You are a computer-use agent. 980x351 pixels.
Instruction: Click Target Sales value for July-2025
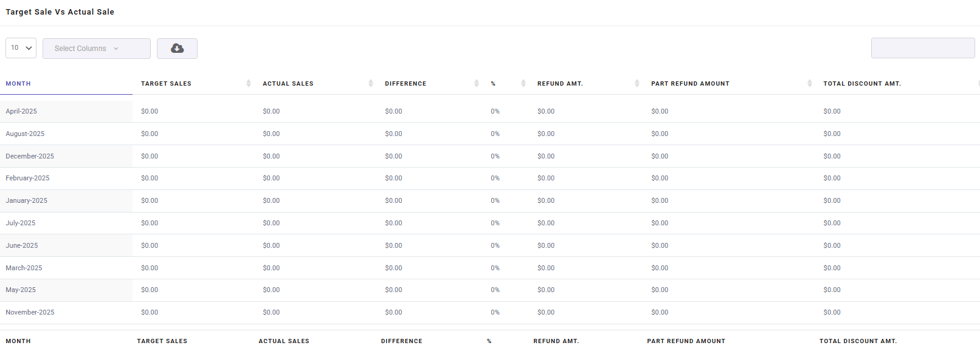click(x=150, y=223)
